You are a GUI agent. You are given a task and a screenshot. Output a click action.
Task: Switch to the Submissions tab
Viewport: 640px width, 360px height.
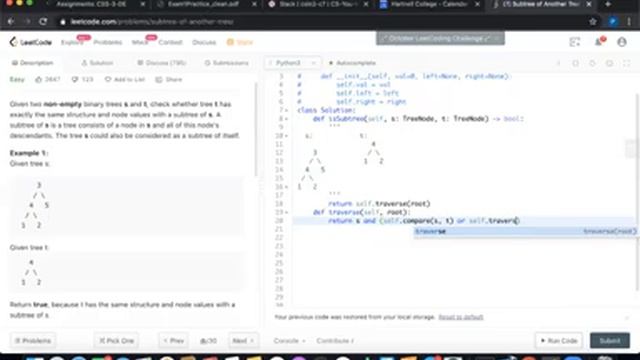[227, 63]
